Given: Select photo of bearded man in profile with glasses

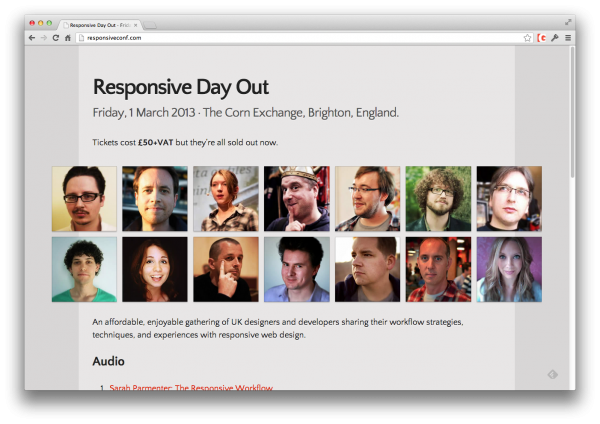Looking at the screenshot, I should click(x=367, y=199).
